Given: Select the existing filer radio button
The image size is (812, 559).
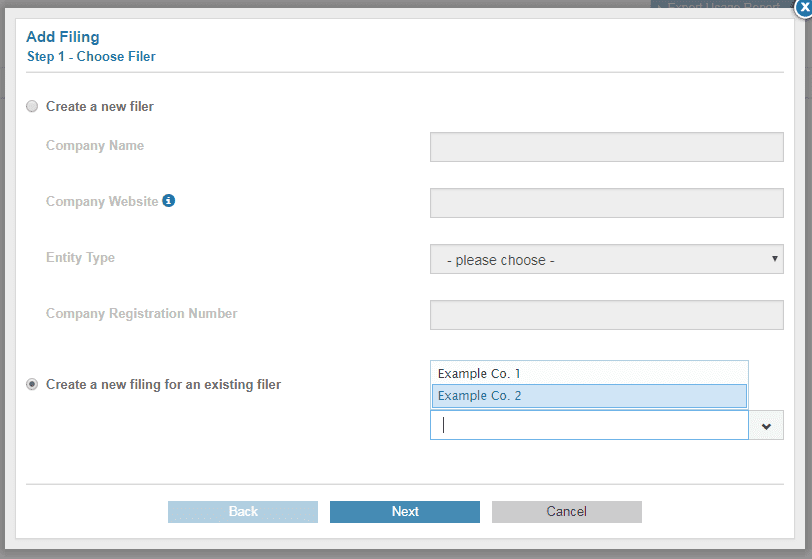Looking at the screenshot, I should [x=32, y=384].
